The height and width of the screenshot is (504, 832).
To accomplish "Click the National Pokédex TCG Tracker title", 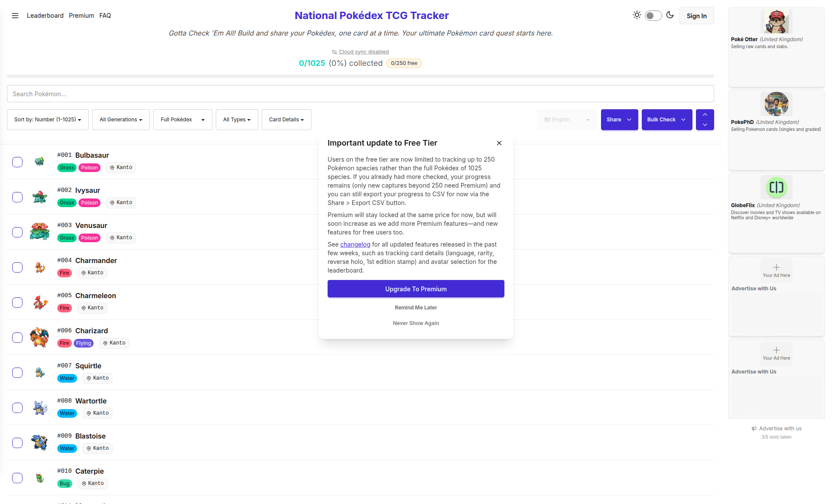I will [372, 16].
